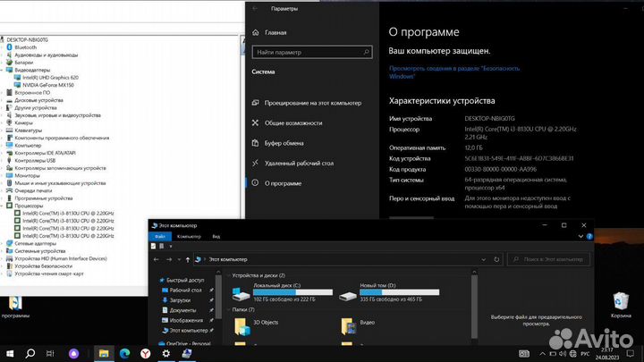The image size is (644, 362).
Task: Open Explorer help question mark icon
Action: [589, 236]
